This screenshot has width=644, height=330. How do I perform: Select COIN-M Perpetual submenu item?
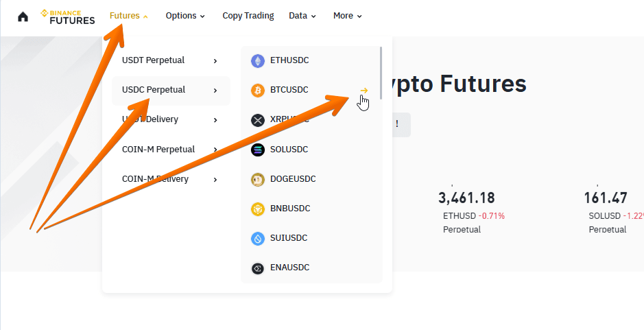coord(158,150)
